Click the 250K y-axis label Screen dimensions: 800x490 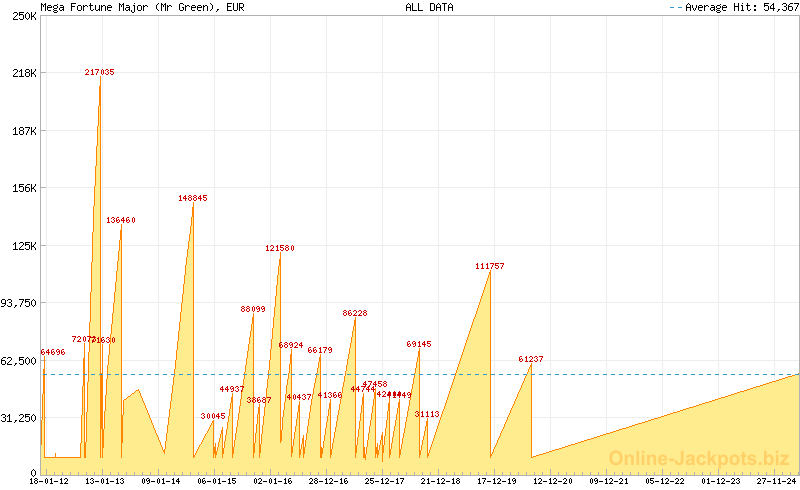click(x=24, y=16)
